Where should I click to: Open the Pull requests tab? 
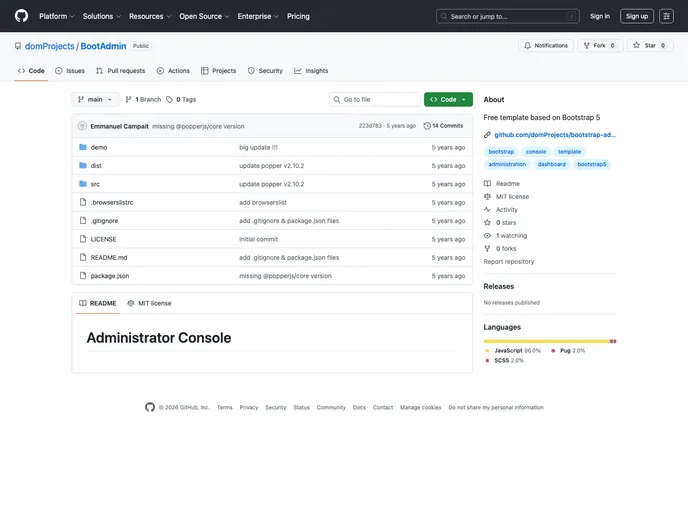121,71
